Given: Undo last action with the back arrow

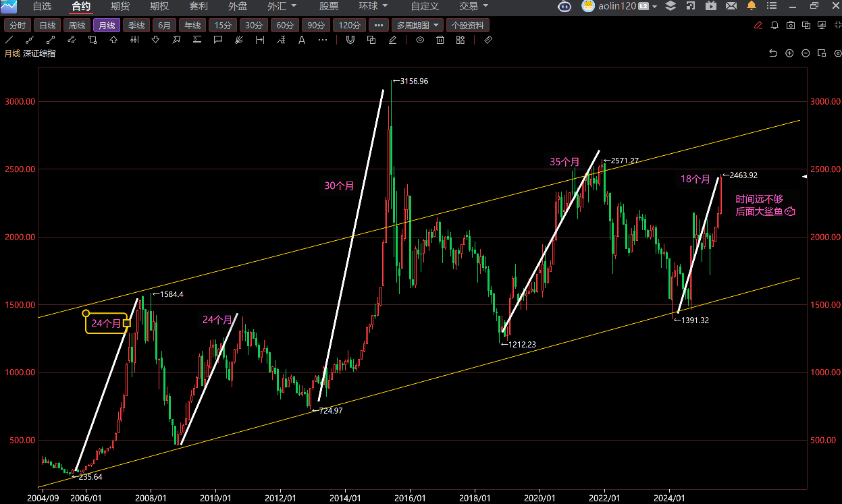Looking at the screenshot, I should pos(773,53).
